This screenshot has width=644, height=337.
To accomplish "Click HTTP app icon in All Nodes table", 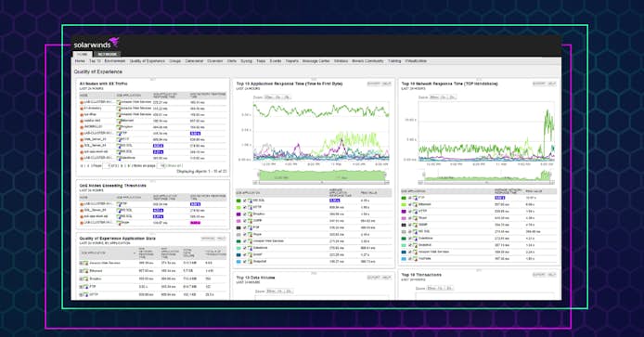I will pyautogui.click(x=119, y=139).
